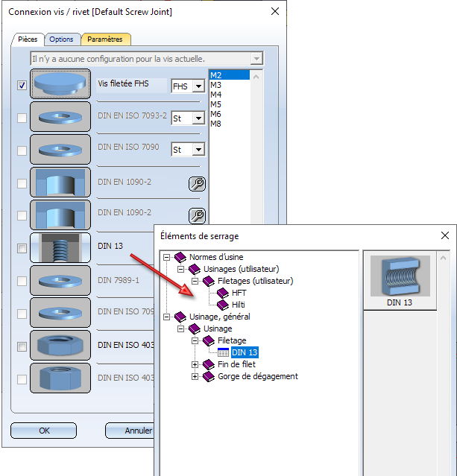
Task: Select the HFT tree entry
Action: (x=239, y=293)
